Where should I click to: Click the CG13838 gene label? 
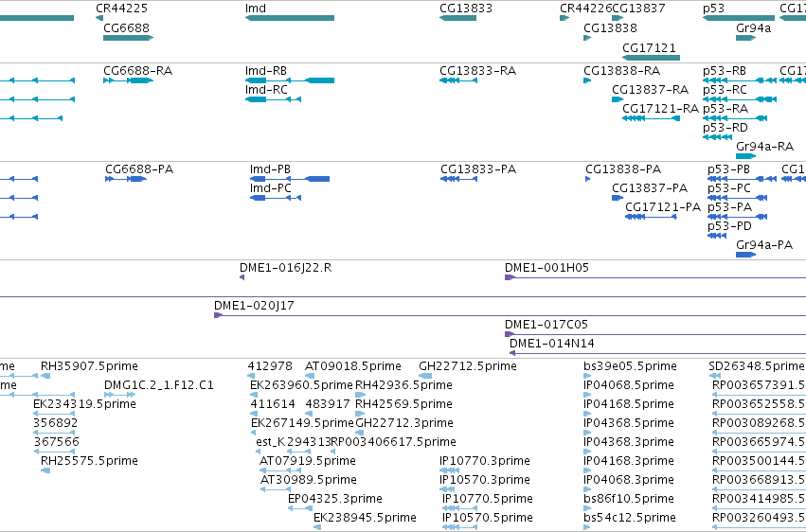610,27
